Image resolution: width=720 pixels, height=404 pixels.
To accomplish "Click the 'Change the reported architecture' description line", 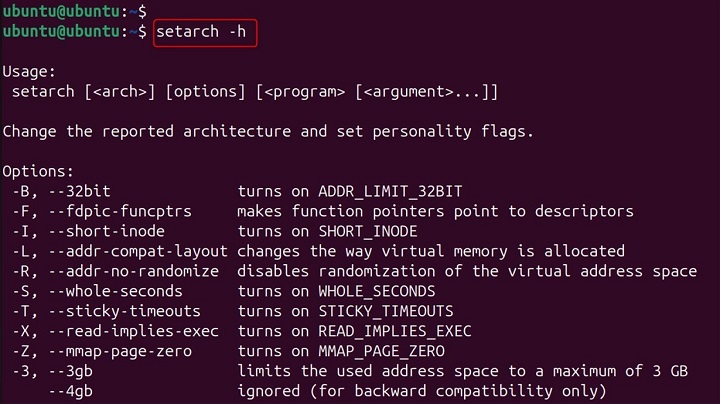I will [x=269, y=131].
